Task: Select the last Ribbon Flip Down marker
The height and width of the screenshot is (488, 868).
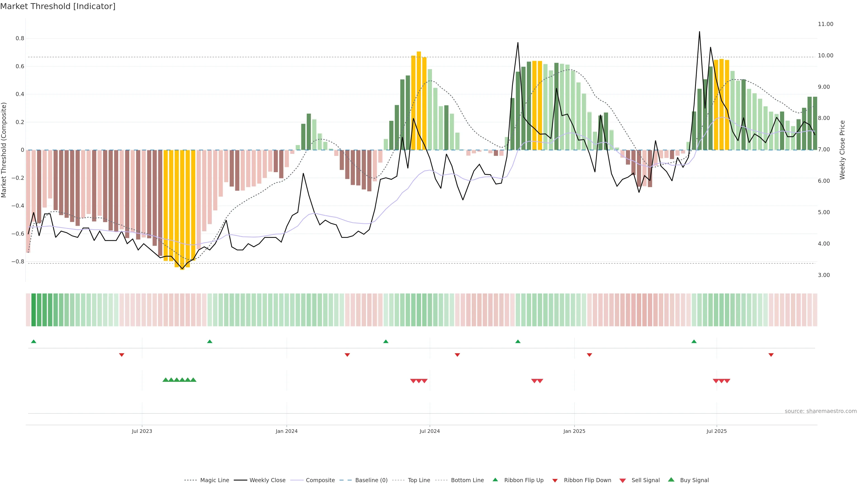Action: [x=771, y=355]
